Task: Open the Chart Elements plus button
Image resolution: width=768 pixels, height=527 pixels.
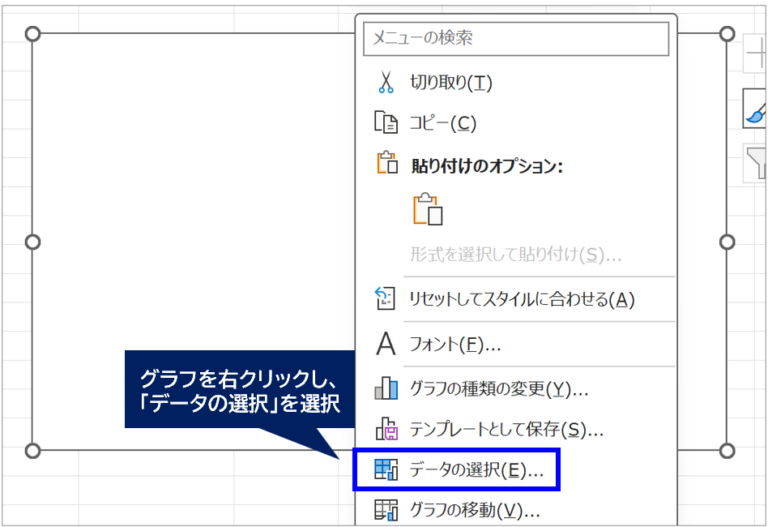Action: pyautogui.click(x=756, y=53)
